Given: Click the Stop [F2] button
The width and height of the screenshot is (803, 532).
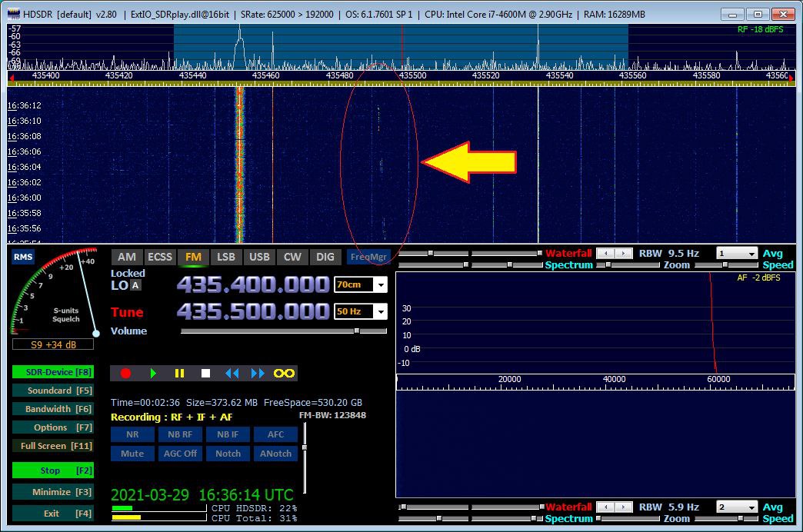Looking at the screenshot, I should (x=52, y=470).
